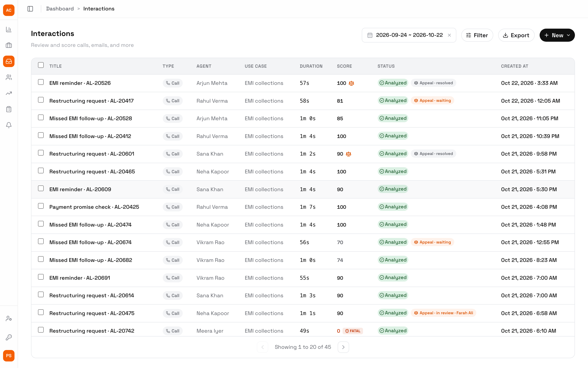588x368 pixels.
Task: Check the Payment promise check AL-20425 checkbox
Action: [41, 206]
